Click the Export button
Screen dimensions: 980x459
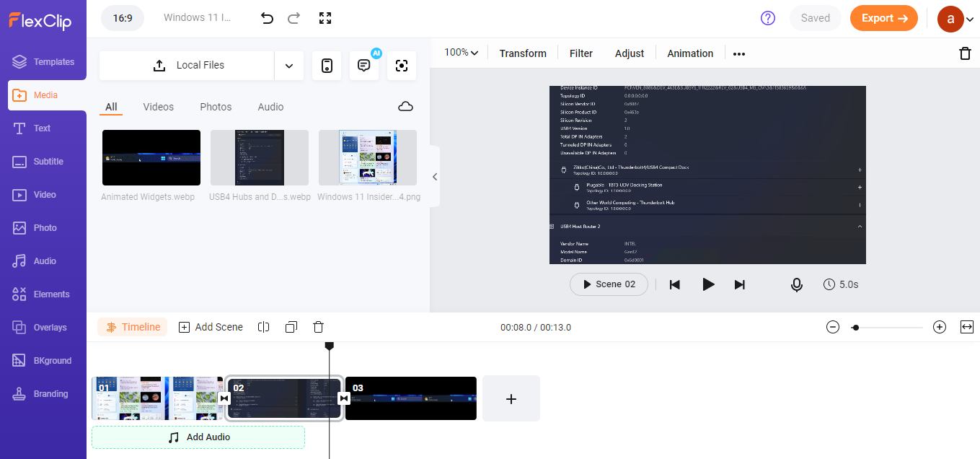(883, 18)
